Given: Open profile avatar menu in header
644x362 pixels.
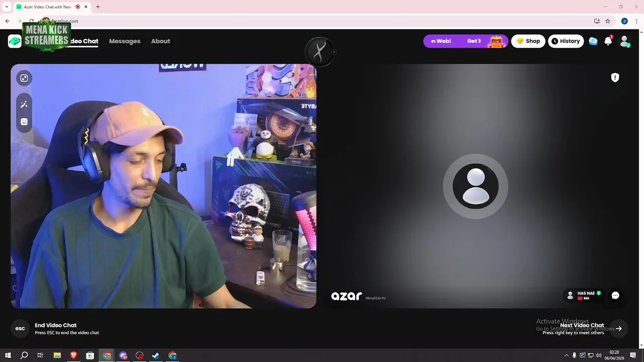Looking at the screenshot, I should 624,41.
